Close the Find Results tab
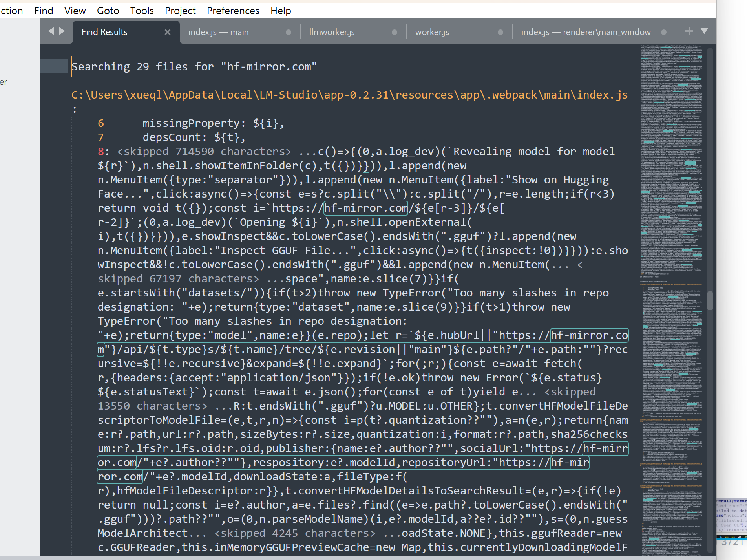 [168, 32]
